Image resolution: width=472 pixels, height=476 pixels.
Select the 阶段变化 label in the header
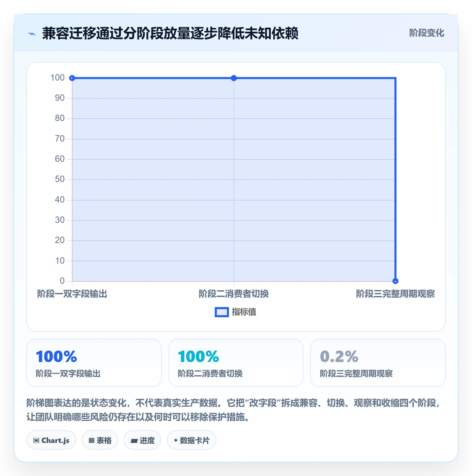426,33
